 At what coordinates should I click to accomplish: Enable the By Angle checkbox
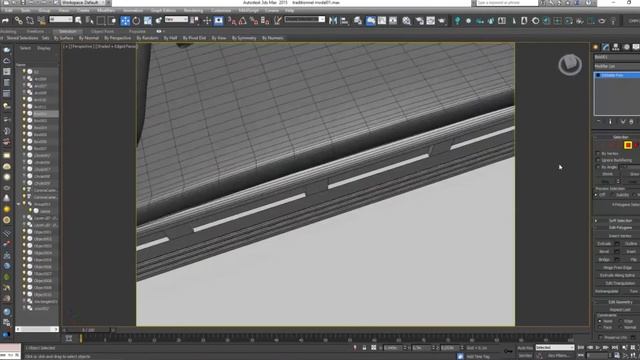[598, 167]
